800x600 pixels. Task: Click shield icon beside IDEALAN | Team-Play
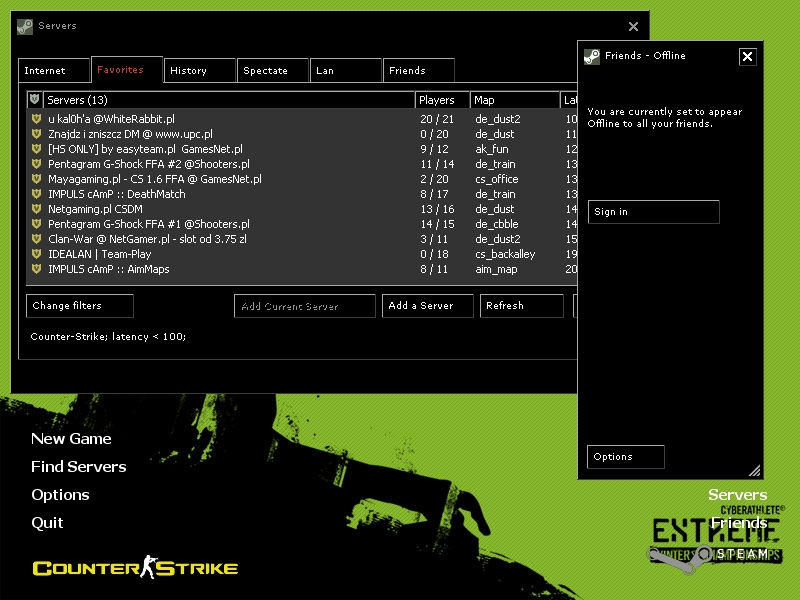pos(36,254)
